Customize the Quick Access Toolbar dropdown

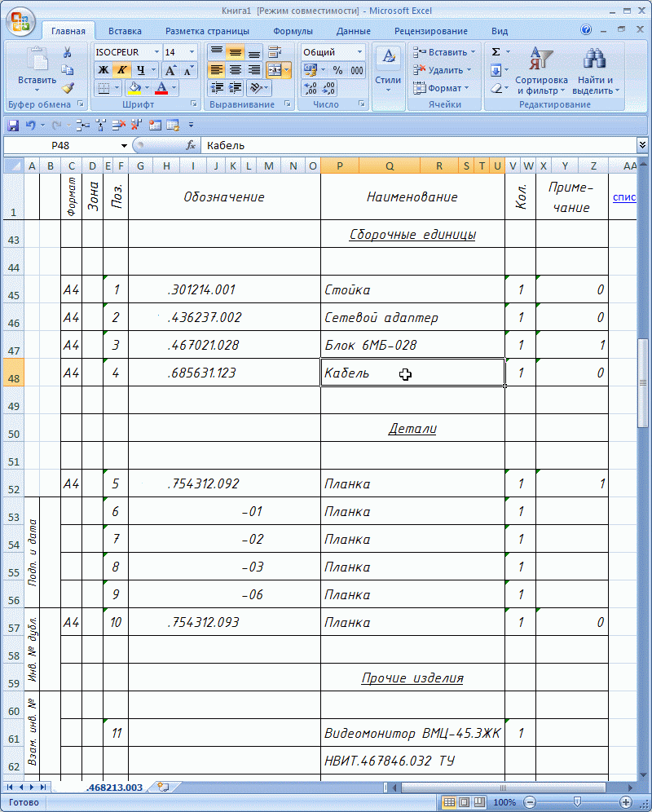(x=191, y=125)
